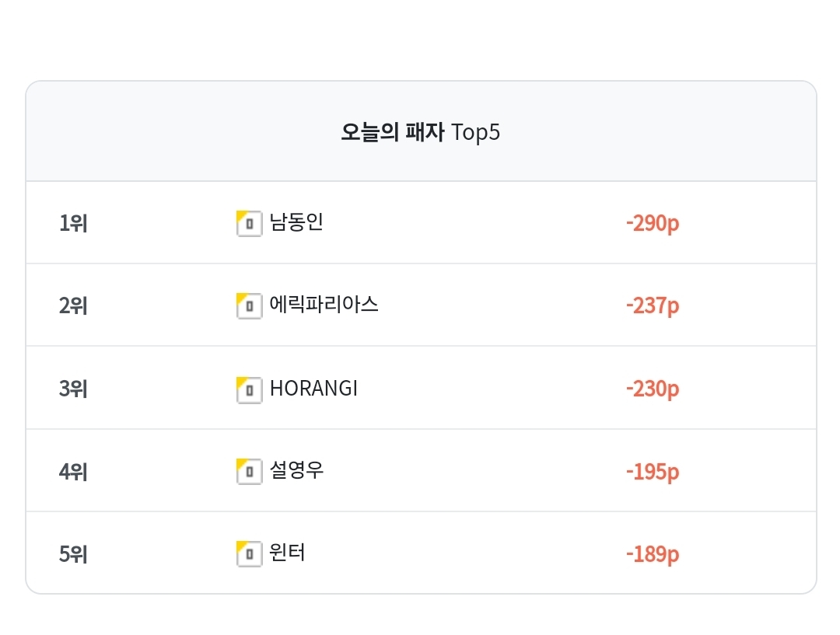Click the -230p score value
This screenshot has height=635, width=840.
coord(653,389)
